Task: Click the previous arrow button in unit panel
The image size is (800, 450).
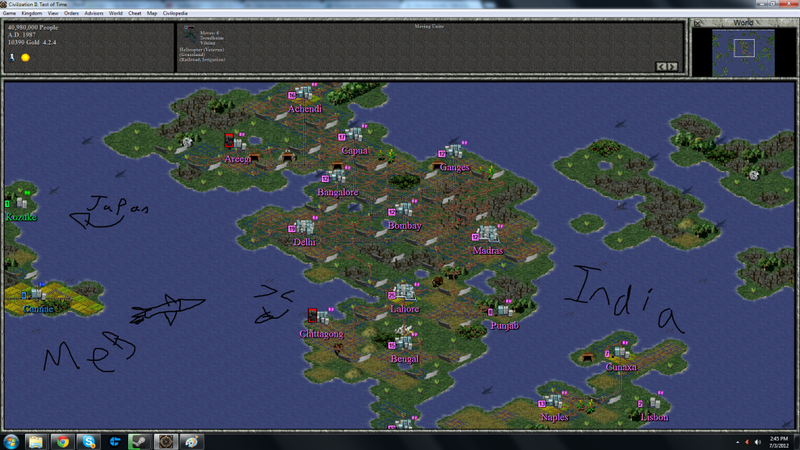Action: click(661, 66)
